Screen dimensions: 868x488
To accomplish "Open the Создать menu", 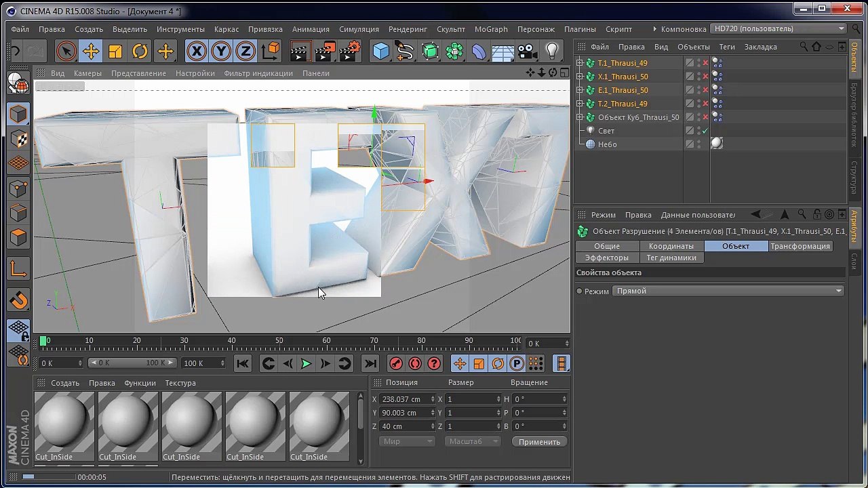I will click(89, 29).
